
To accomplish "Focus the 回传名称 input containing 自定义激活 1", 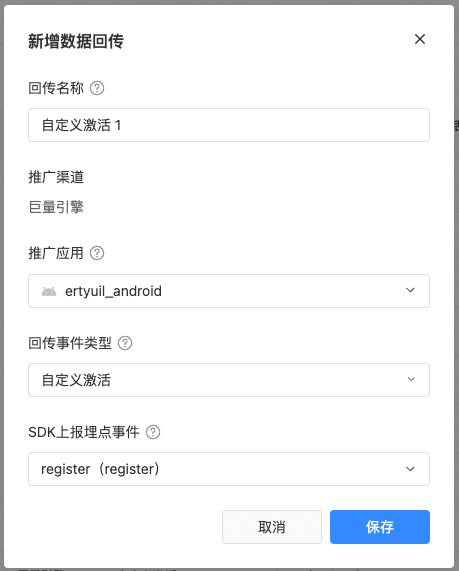I will [x=229, y=125].
